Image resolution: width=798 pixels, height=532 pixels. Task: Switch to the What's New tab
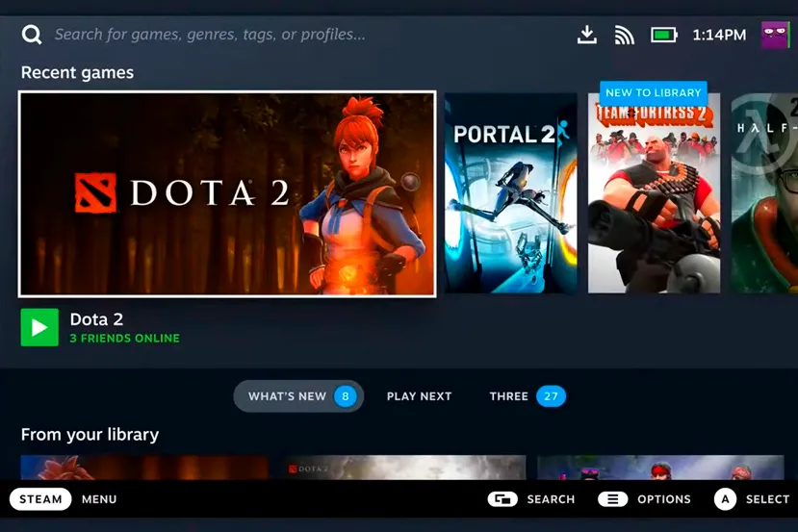click(298, 396)
